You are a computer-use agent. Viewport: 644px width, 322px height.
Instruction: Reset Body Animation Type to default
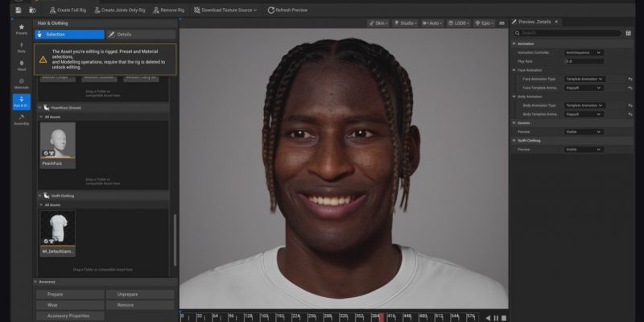pyautogui.click(x=630, y=105)
